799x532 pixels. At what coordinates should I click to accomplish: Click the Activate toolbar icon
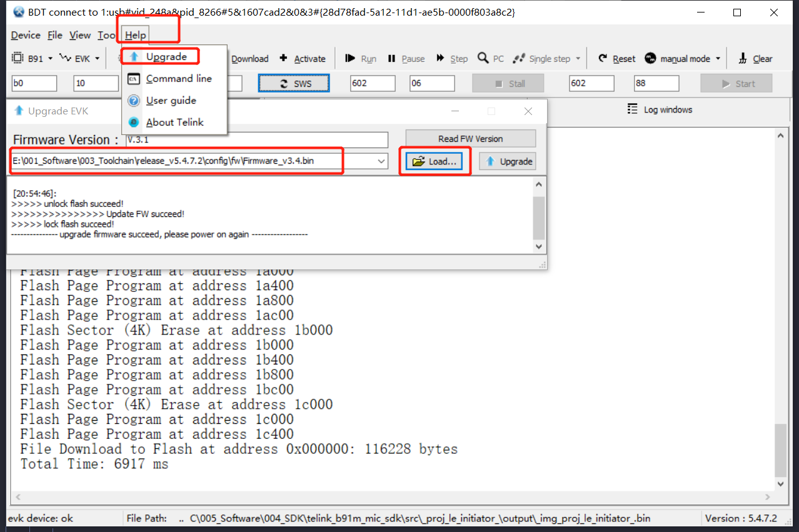[x=283, y=59]
